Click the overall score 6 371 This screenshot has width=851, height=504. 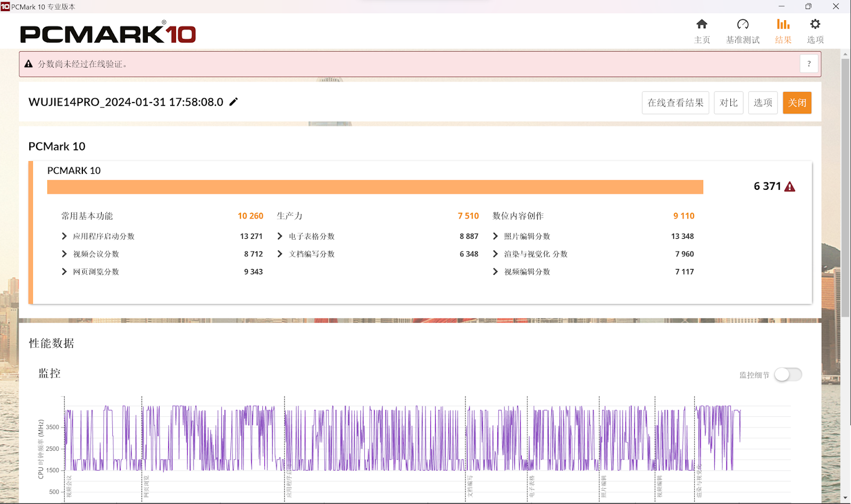pyautogui.click(x=767, y=186)
